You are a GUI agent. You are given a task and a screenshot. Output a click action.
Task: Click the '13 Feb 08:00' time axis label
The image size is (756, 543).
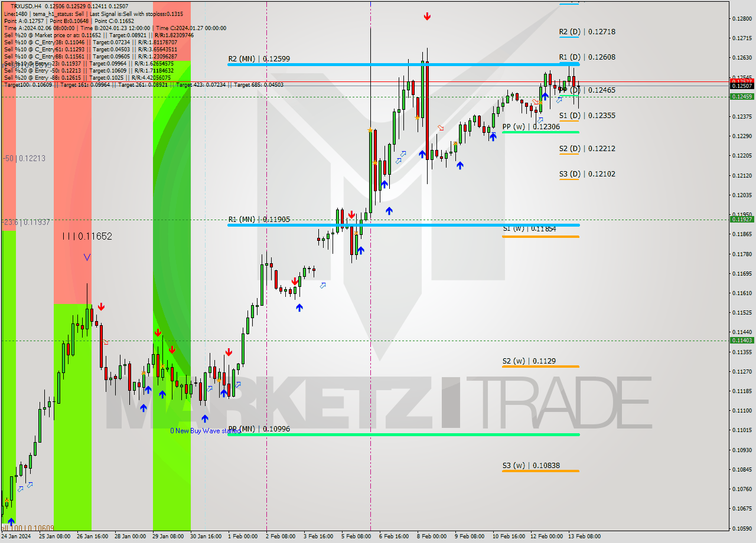point(584,537)
